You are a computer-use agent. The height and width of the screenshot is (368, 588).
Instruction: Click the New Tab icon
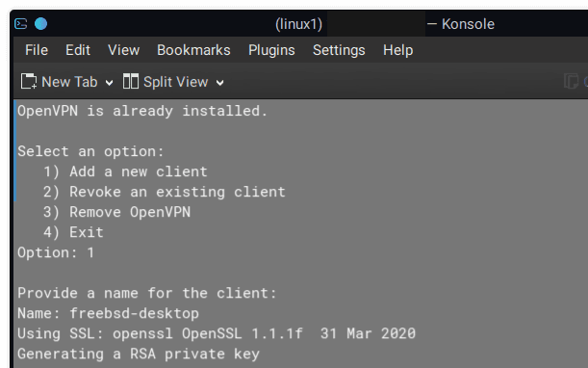coord(29,82)
